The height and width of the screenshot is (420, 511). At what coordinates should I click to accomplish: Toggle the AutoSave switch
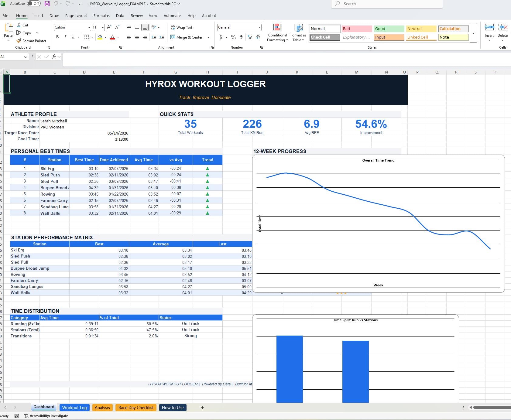click(34, 4)
